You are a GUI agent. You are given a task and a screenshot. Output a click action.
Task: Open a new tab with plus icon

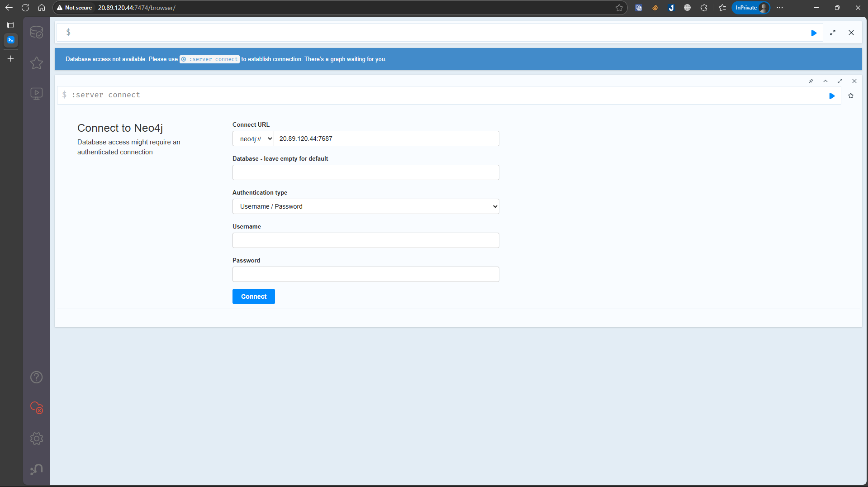11,59
